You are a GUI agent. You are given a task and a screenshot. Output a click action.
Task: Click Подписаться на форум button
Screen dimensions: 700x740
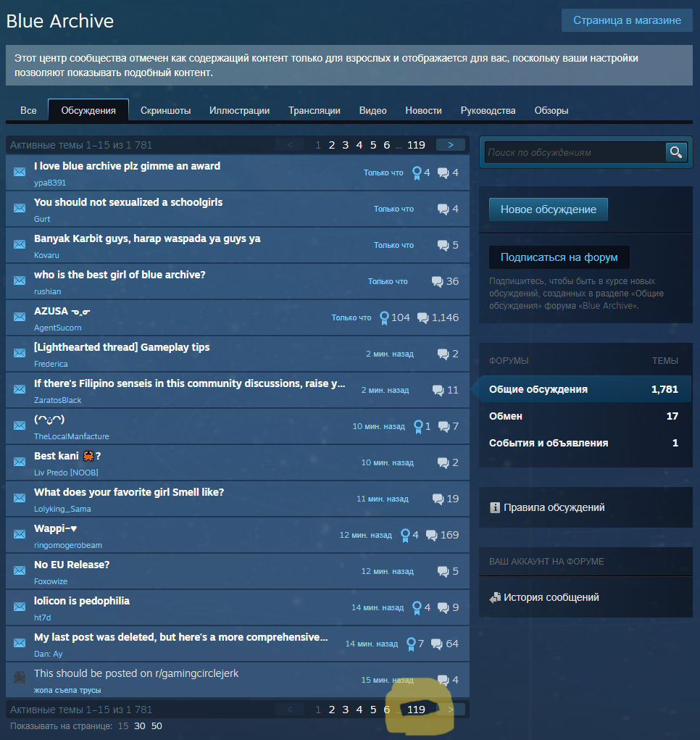(x=559, y=257)
